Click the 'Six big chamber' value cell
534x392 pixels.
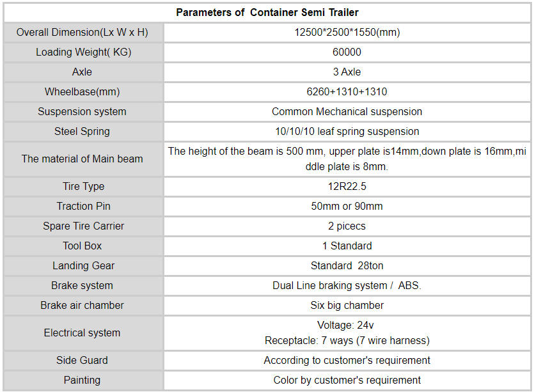pos(347,305)
